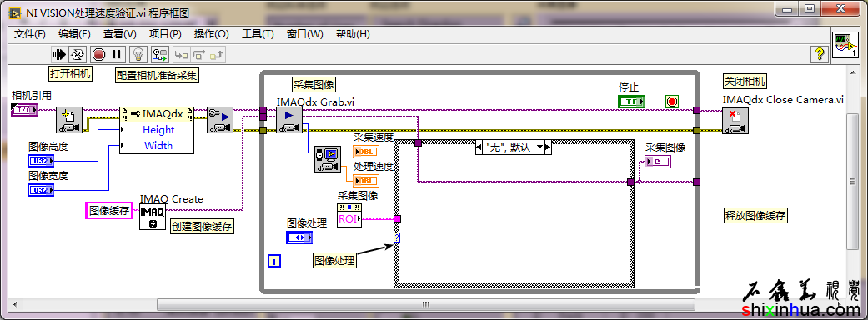Image resolution: width=868 pixels, height=320 pixels.
Task: Toggle Run Continuously in the toolbar
Action: [77, 54]
